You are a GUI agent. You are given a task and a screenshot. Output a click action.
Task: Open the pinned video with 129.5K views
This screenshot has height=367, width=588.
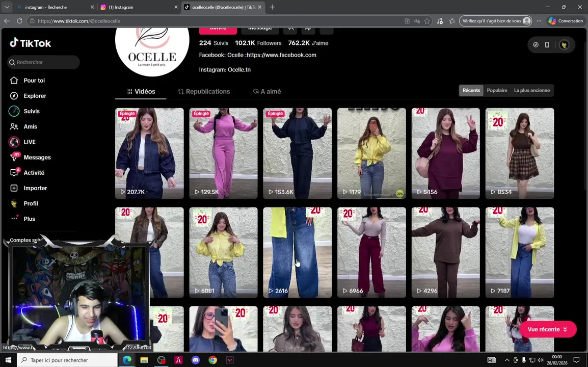[224, 153]
